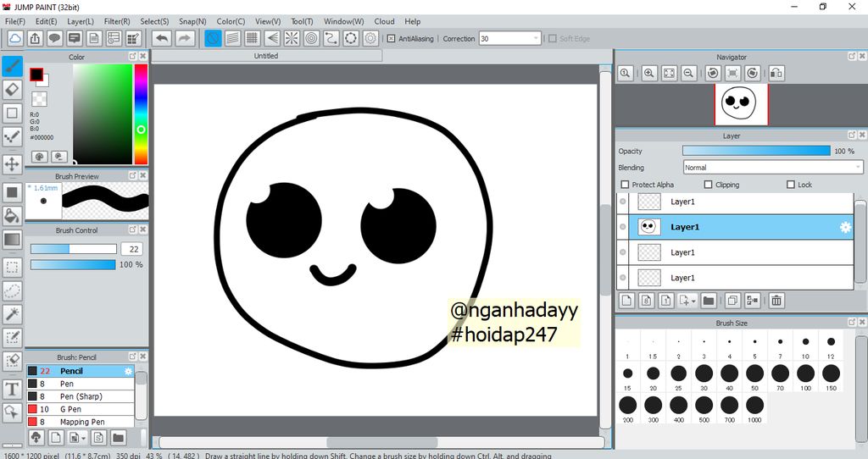Screen dimensions: 868x459
Task: Open the Filter menu
Action: [x=117, y=21]
